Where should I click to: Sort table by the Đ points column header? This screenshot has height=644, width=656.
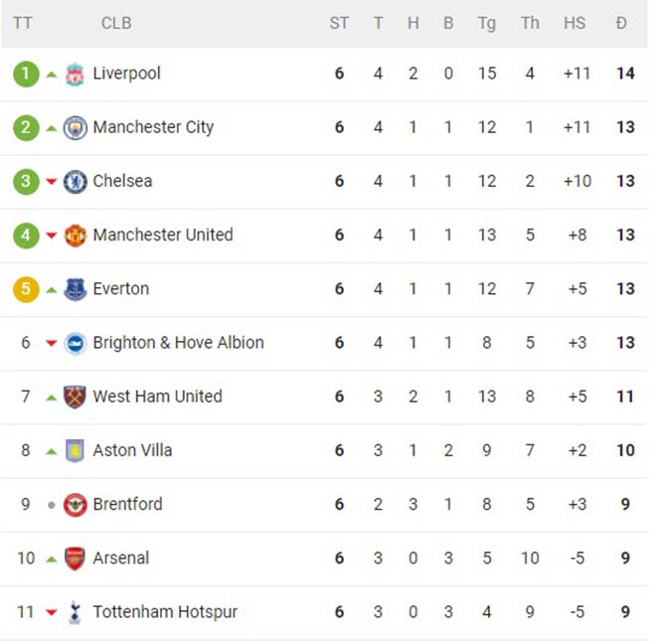click(x=621, y=23)
